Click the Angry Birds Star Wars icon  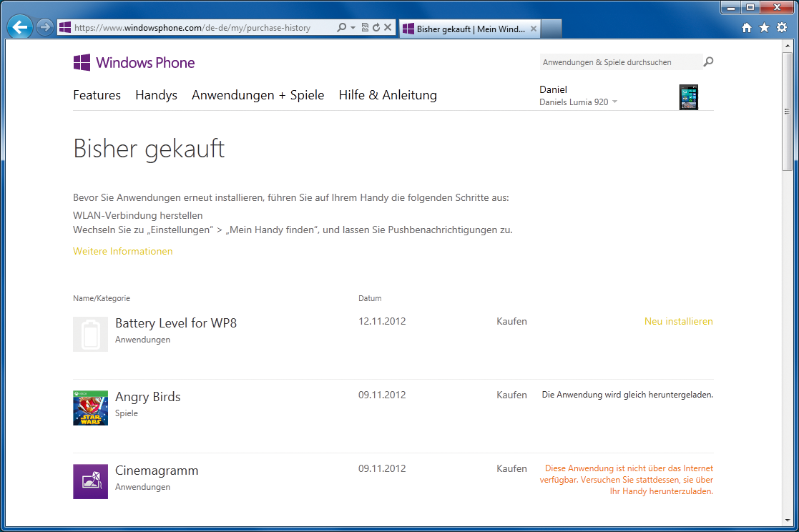coord(90,408)
